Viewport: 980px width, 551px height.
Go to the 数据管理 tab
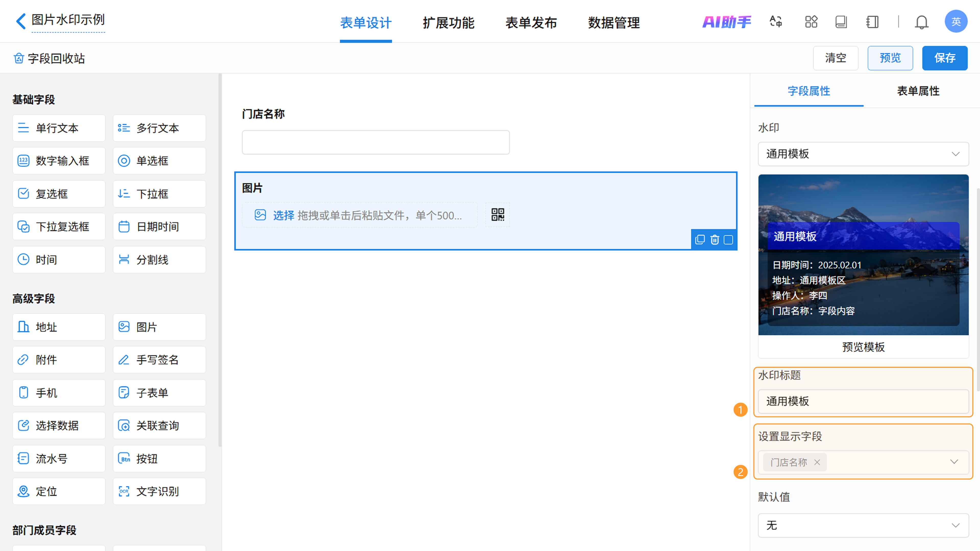point(614,23)
